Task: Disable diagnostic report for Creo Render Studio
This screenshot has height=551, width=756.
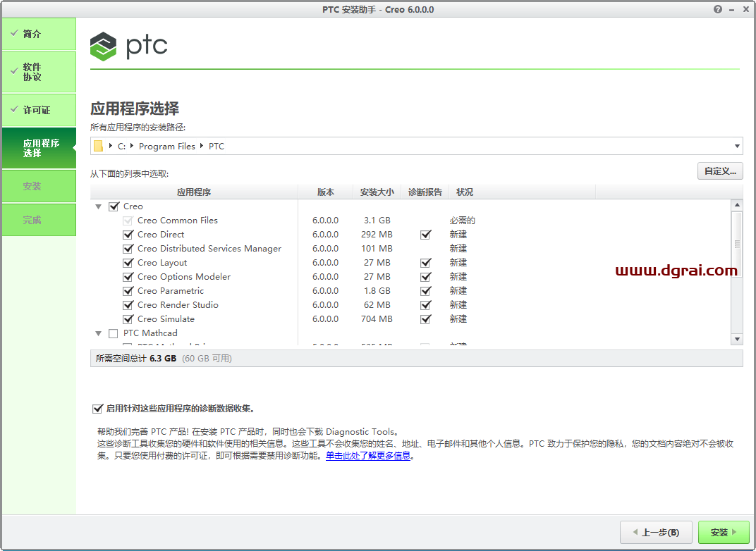Action: tap(425, 305)
